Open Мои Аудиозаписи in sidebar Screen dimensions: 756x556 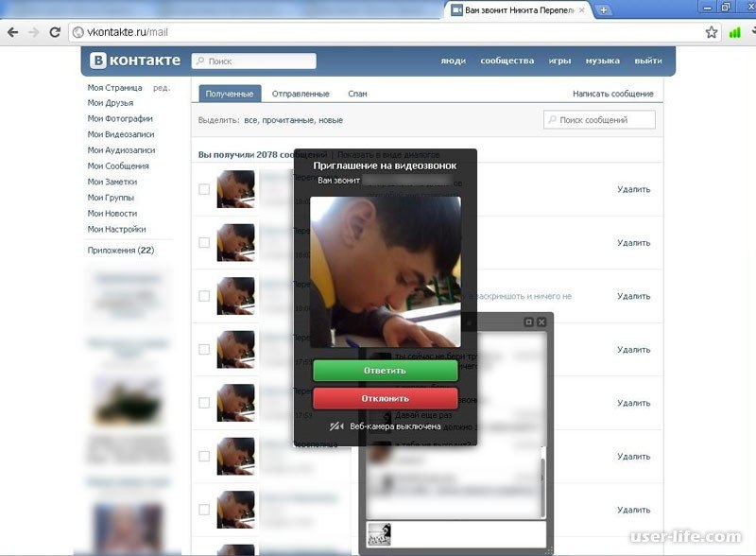click(122, 150)
